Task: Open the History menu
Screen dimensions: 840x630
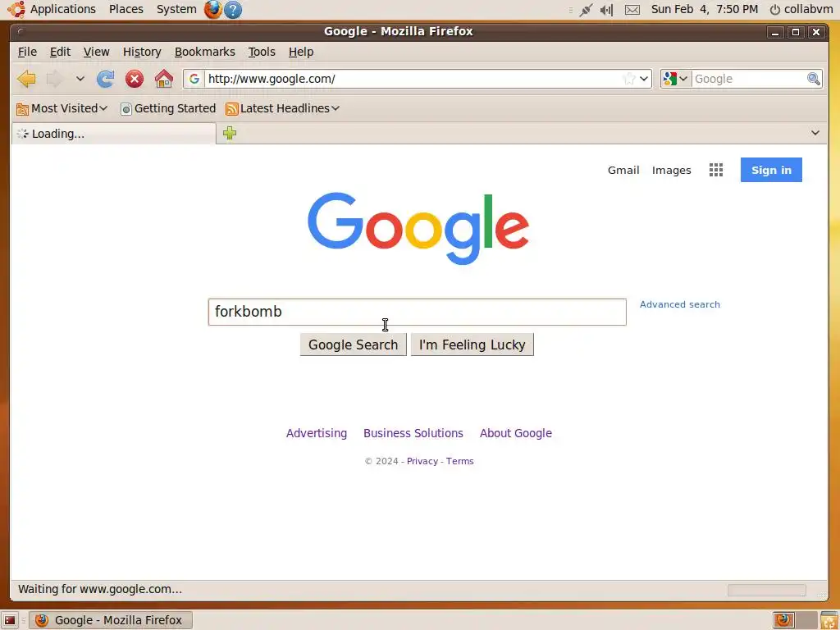Action: (x=142, y=52)
